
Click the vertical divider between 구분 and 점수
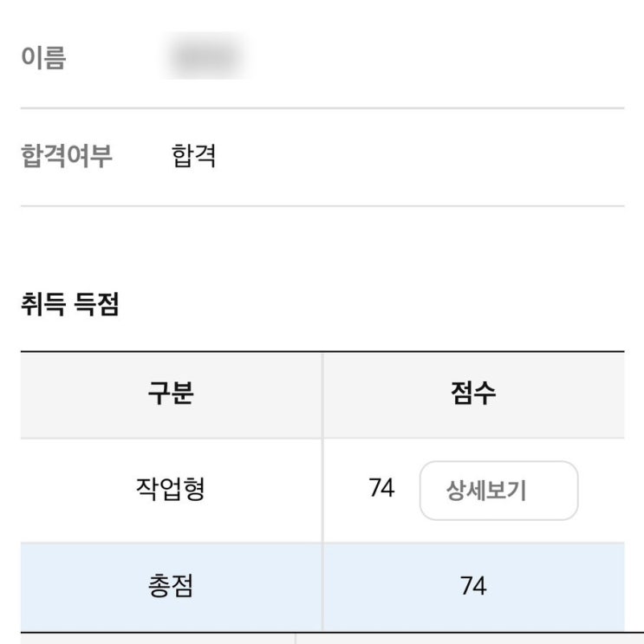click(x=322, y=395)
